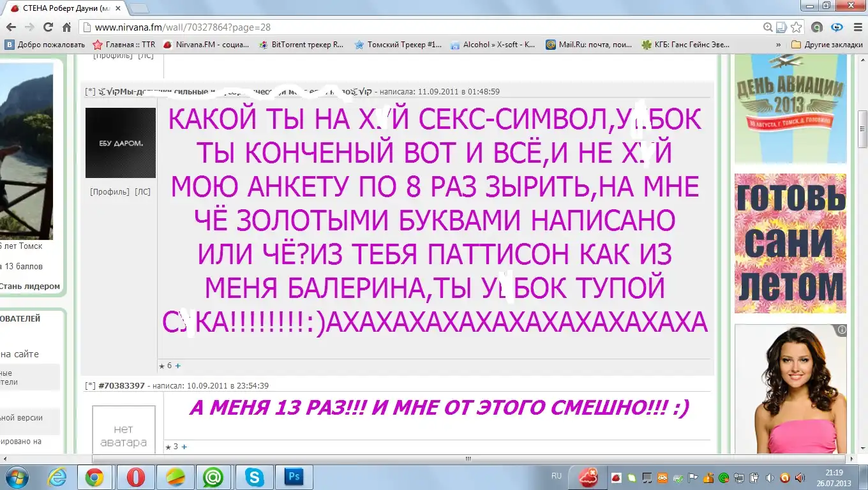The width and height of the screenshot is (868, 490).
Task: Upvote the post rated 3 with plus
Action: [x=184, y=447]
